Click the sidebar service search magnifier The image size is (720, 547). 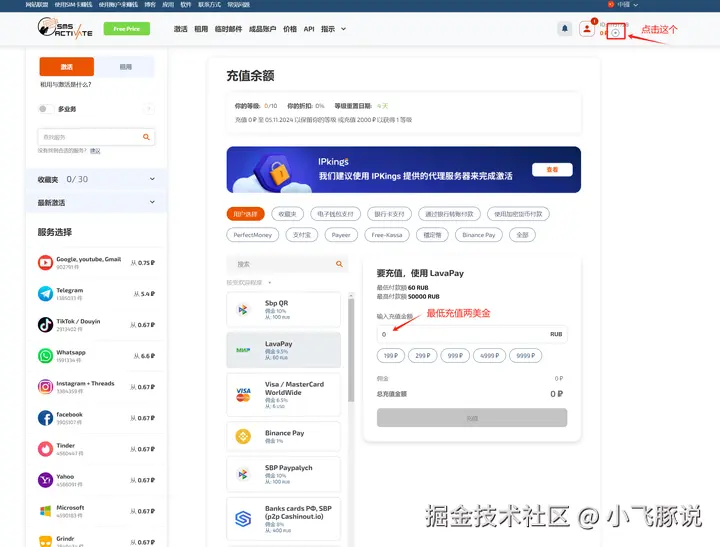click(x=146, y=137)
